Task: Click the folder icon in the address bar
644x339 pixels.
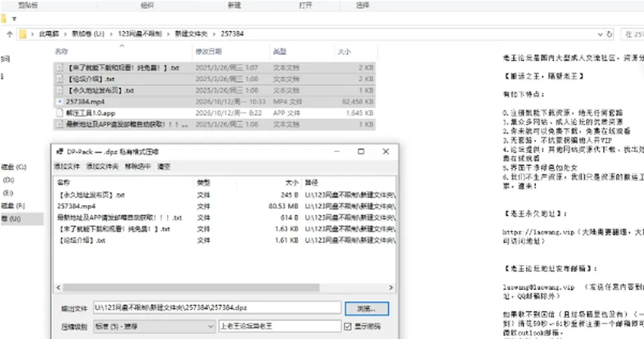Action: pyautogui.click(x=23, y=34)
